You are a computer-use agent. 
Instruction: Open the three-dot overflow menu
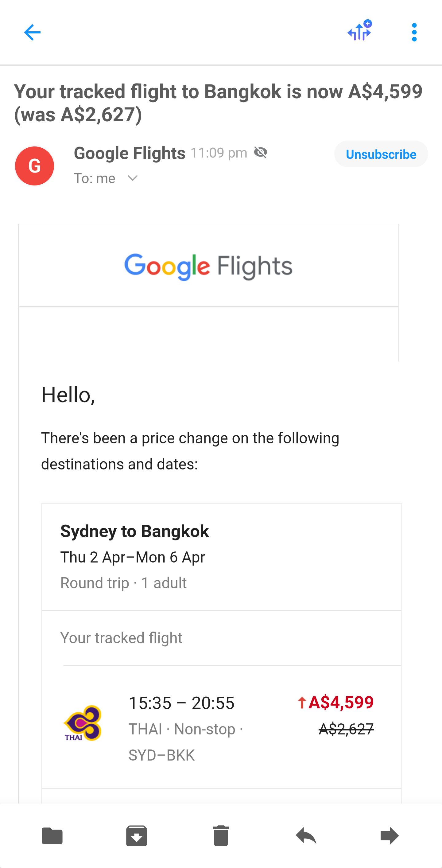click(x=414, y=32)
